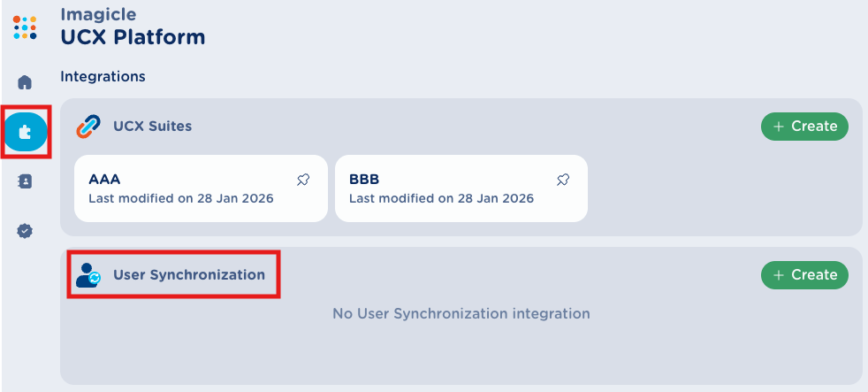Create a new UCX Suites integration
868x392 pixels.
click(x=804, y=127)
